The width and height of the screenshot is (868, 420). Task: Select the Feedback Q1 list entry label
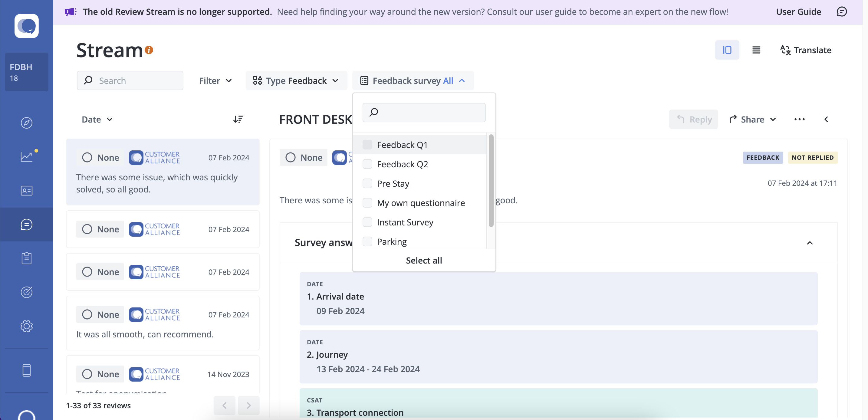(402, 145)
